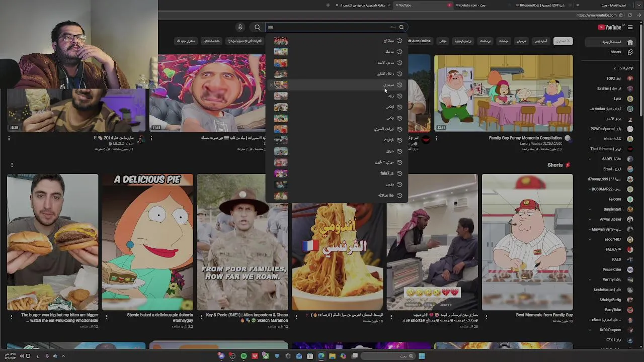Viewport: 644px width, 362px height.
Task: Open File Explorer from the taskbar
Action: coord(332,356)
